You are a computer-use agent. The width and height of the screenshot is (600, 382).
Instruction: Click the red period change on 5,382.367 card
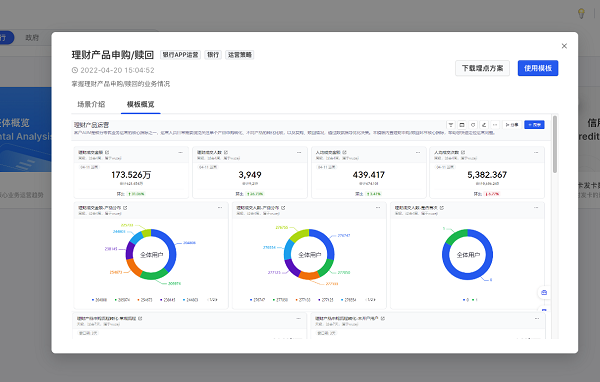coord(492,194)
